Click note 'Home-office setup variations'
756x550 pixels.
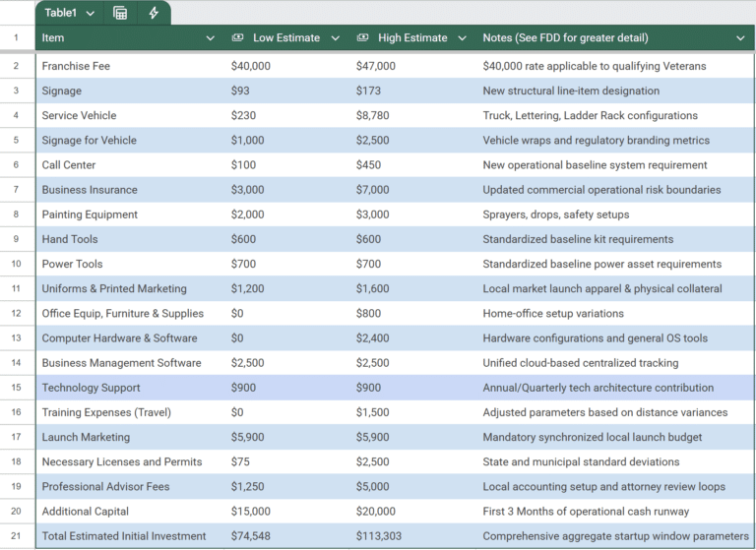pyautogui.click(x=553, y=313)
